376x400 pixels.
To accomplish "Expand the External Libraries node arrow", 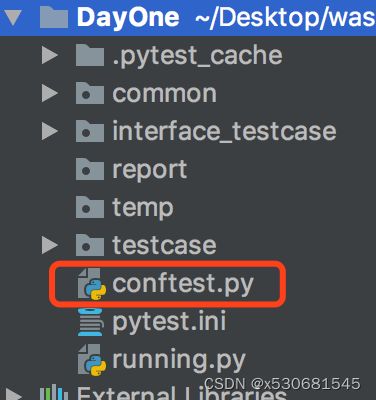I will [x=14, y=395].
